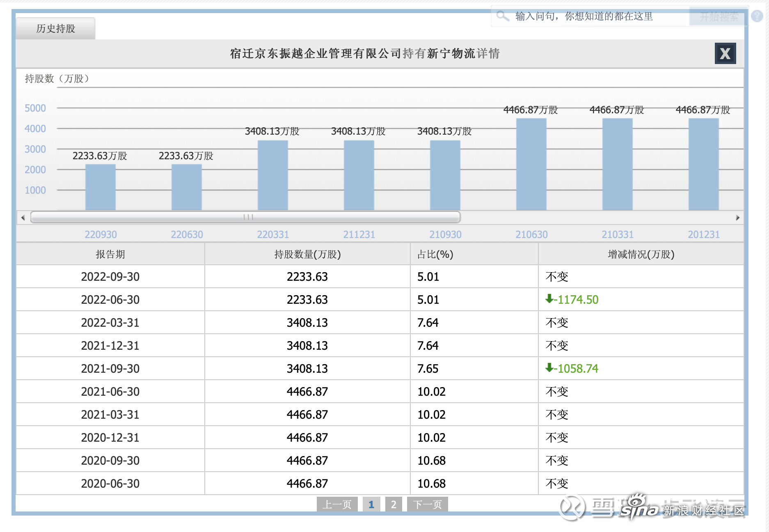
Task: Click the 占比(%) column header
Action: [474, 255]
